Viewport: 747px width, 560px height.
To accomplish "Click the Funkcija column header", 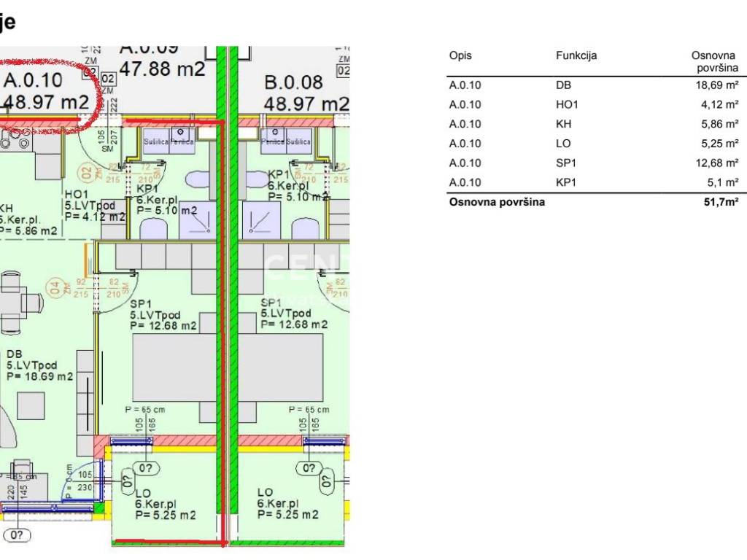I will [x=576, y=56].
